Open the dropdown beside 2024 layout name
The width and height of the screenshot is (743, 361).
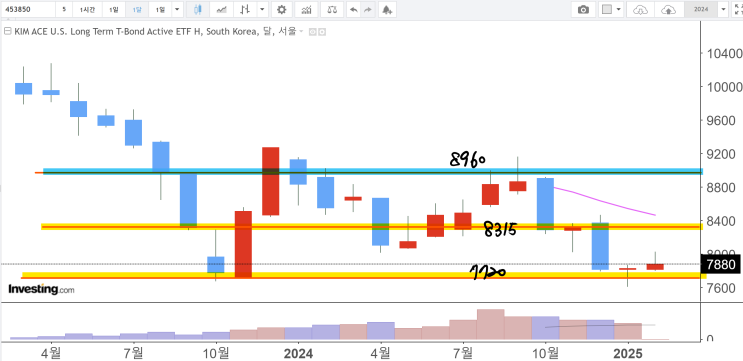[723, 9]
